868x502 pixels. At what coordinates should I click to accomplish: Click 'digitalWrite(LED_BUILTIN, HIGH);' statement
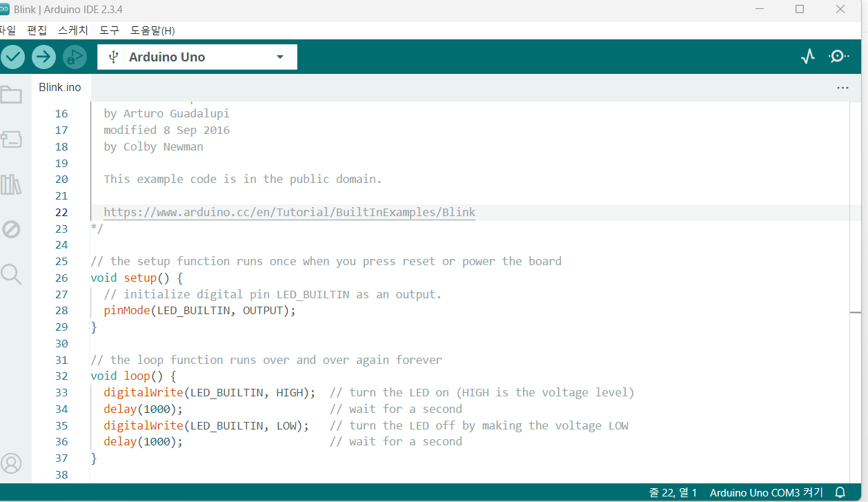pyautogui.click(x=210, y=392)
